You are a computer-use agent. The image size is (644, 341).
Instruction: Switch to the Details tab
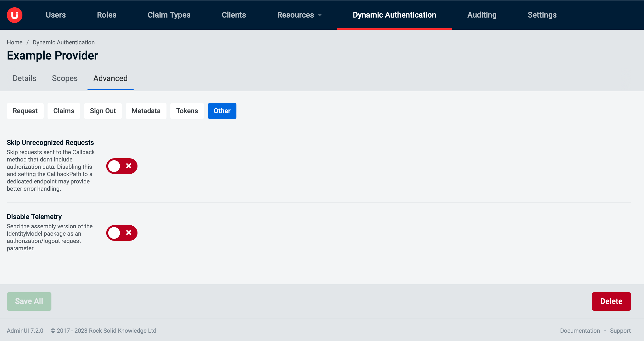click(x=24, y=78)
